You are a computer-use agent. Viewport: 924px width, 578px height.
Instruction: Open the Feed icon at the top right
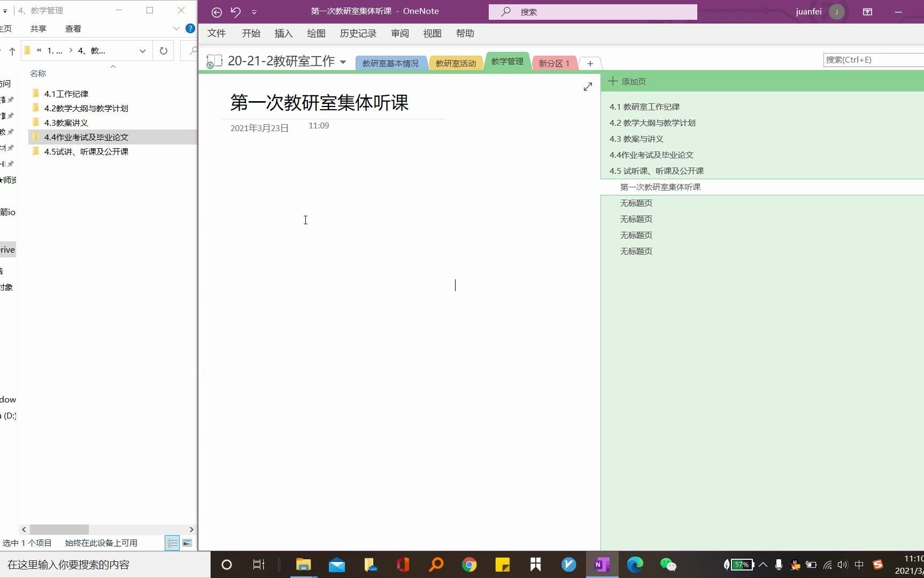[x=867, y=11]
